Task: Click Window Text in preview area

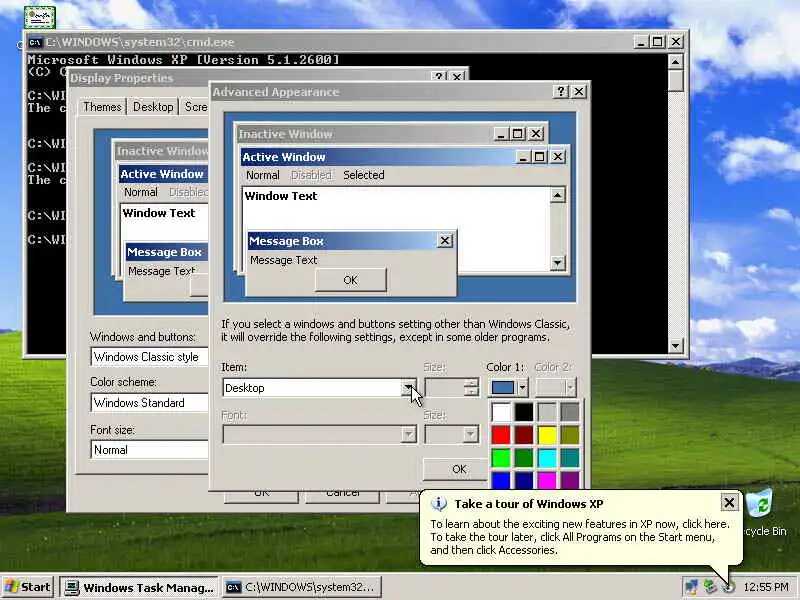Action: [x=281, y=196]
